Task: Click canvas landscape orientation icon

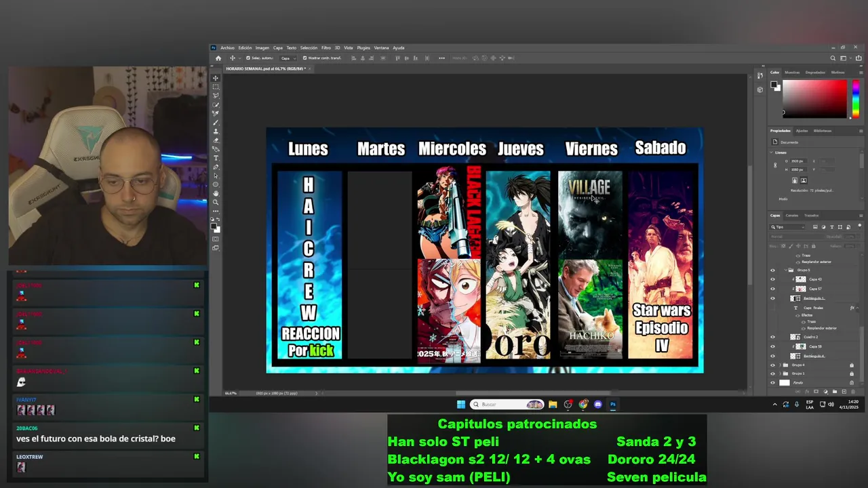Action: point(804,180)
